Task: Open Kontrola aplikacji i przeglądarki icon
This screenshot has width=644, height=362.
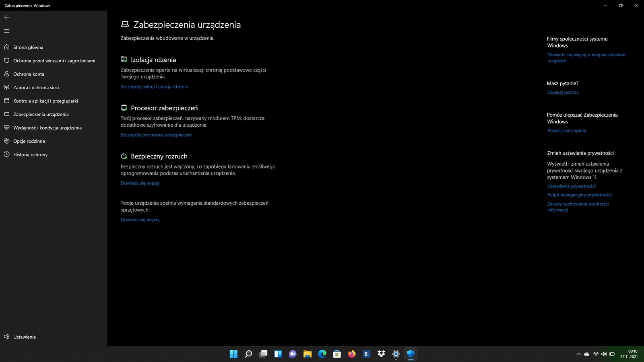Action: tap(6, 101)
